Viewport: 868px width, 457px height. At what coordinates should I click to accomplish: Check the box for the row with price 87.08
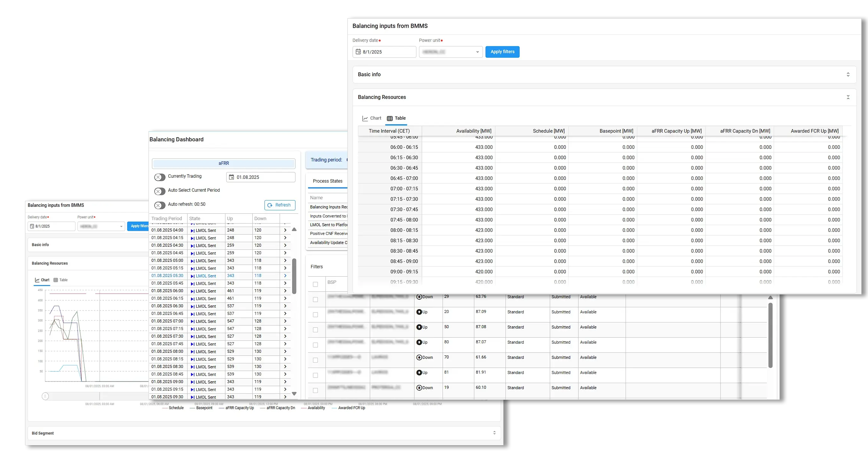tap(315, 330)
